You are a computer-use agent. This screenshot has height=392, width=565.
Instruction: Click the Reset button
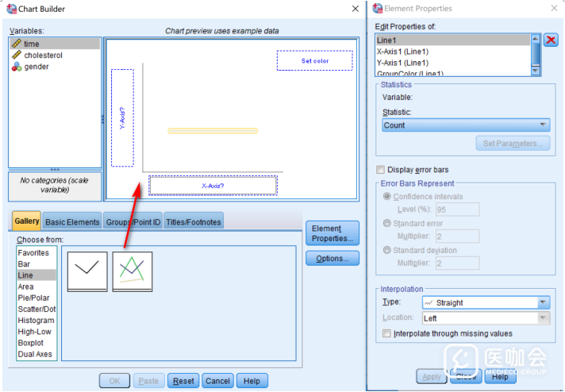click(x=183, y=381)
